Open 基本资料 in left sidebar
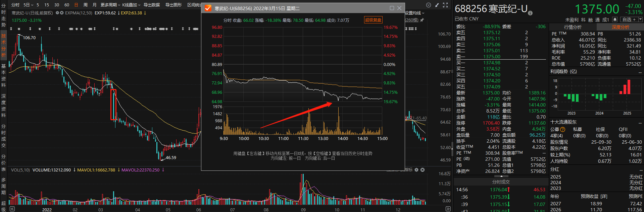Screen dimensions: 644x212 3,75
